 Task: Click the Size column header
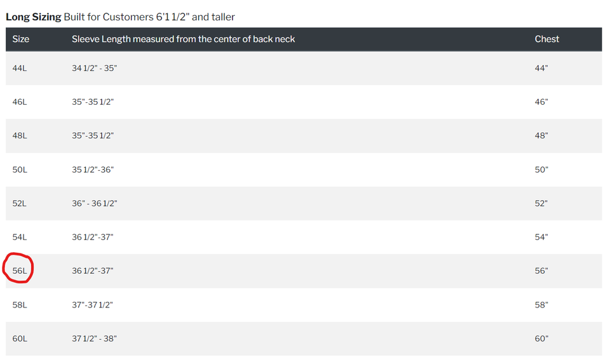[x=21, y=39]
